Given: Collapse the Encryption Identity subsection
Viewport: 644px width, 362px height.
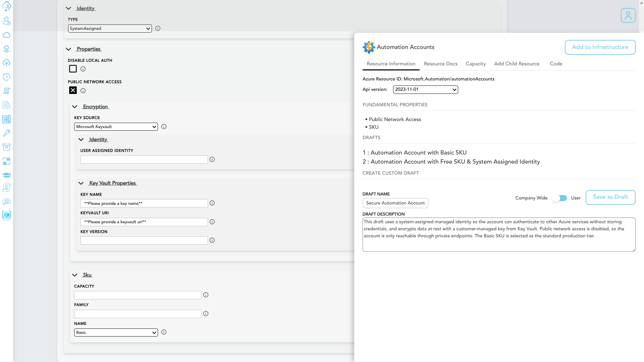Looking at the screenshot, I should point(81,139).
